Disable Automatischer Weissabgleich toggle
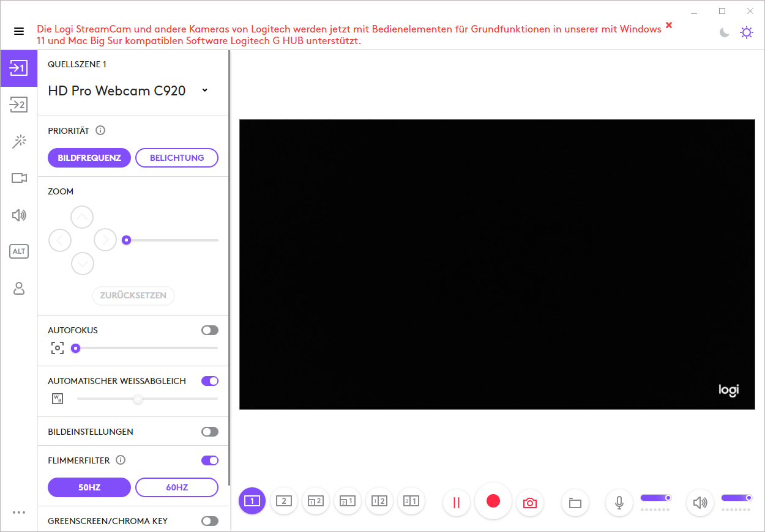Screen dimensions: 765x532 210,381
